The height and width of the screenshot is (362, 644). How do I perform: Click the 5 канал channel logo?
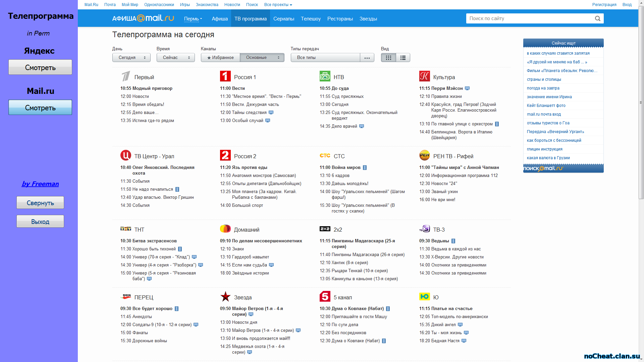point(325,297)
